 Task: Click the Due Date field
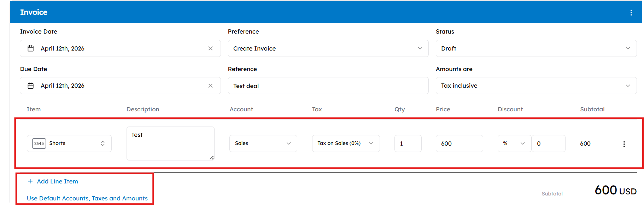(120, 86)
